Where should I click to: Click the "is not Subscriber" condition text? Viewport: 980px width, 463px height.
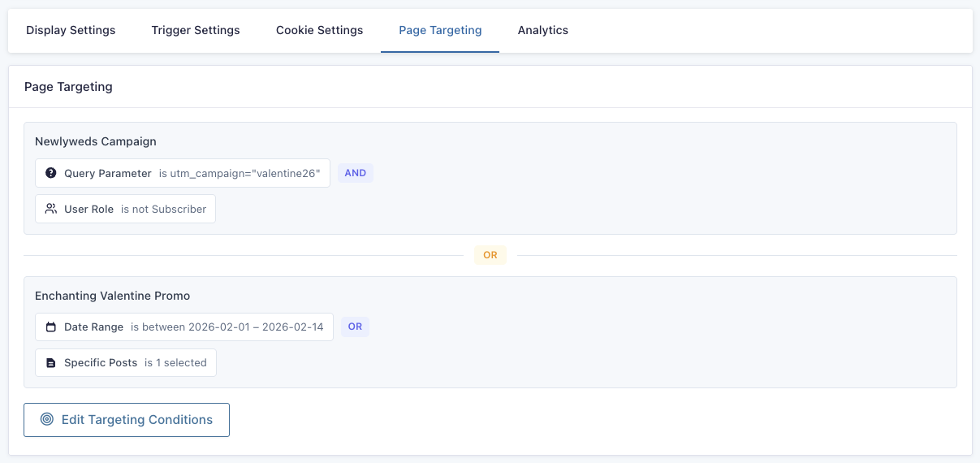164,209
